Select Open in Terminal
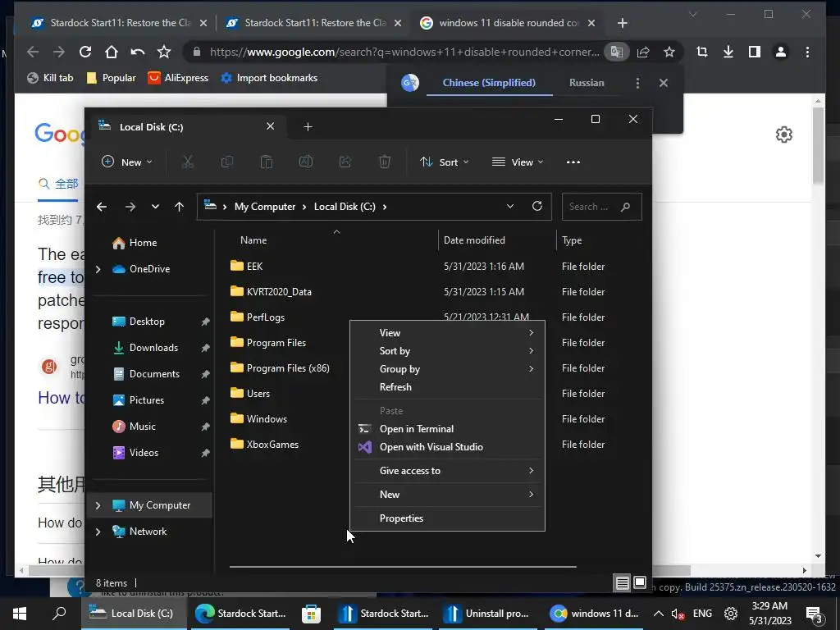The width and height of the screenshot is (840, 630). (447, 428)
